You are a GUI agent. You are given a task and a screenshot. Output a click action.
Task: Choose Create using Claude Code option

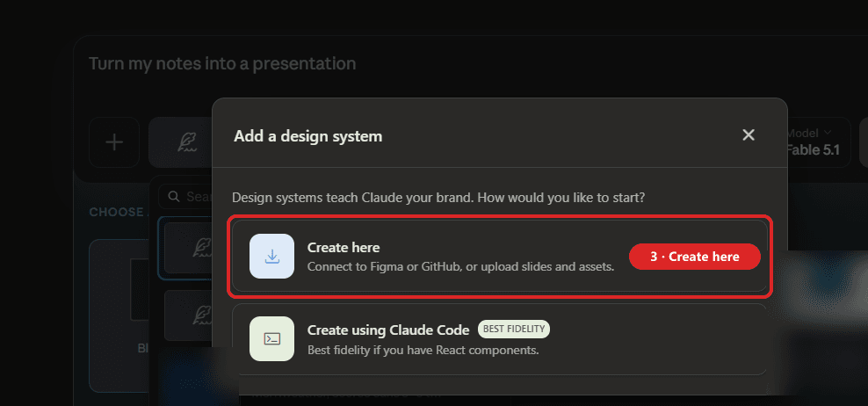point(500,339)
